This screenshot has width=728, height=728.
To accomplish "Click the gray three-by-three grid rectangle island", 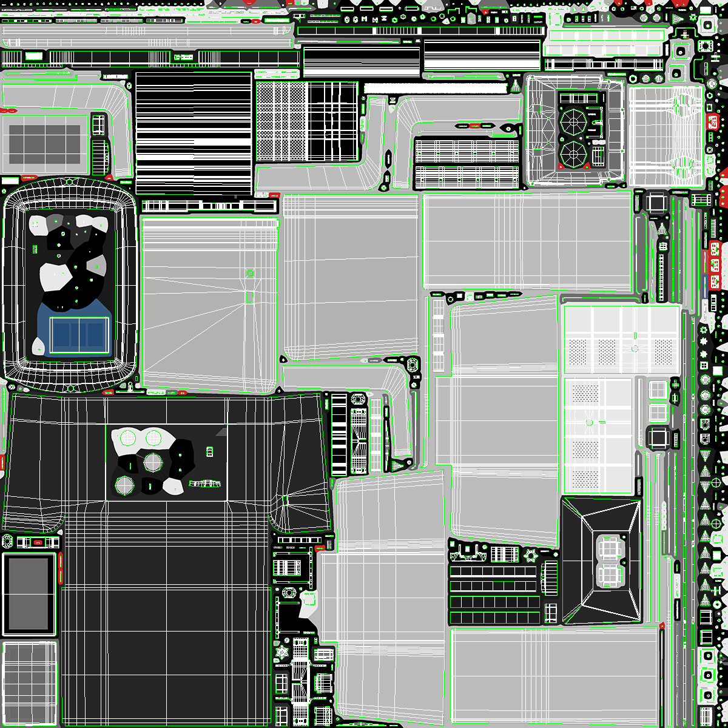I will pos(44,144).
